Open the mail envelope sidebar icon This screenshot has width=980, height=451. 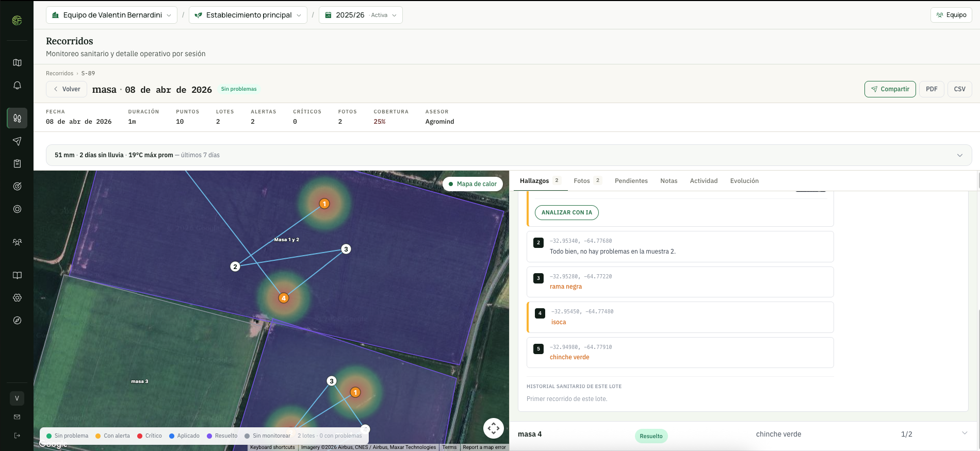coord(17,417)
